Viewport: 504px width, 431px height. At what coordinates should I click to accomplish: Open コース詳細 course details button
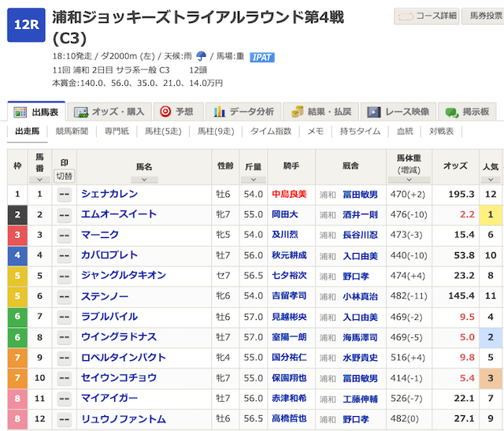(x=426, y=16)
